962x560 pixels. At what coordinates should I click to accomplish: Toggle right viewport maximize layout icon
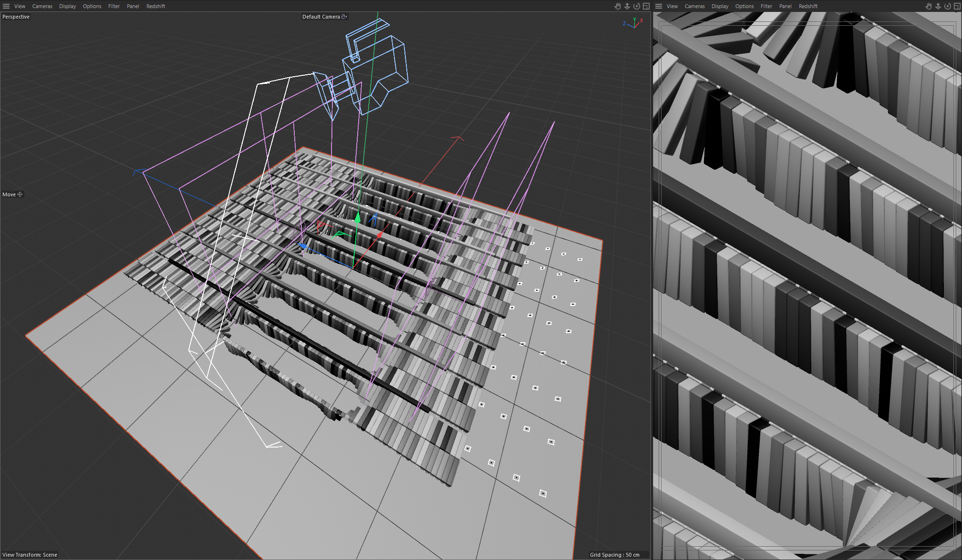[x=957, y=6]
